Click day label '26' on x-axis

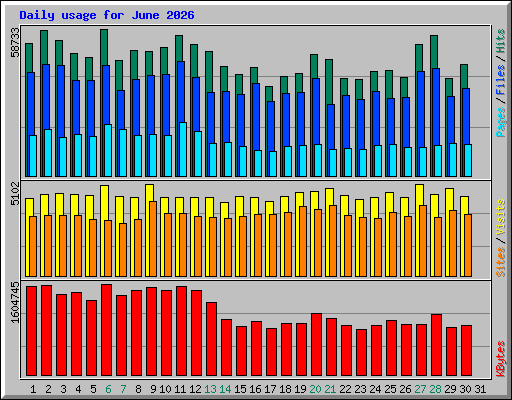[405, 389]
